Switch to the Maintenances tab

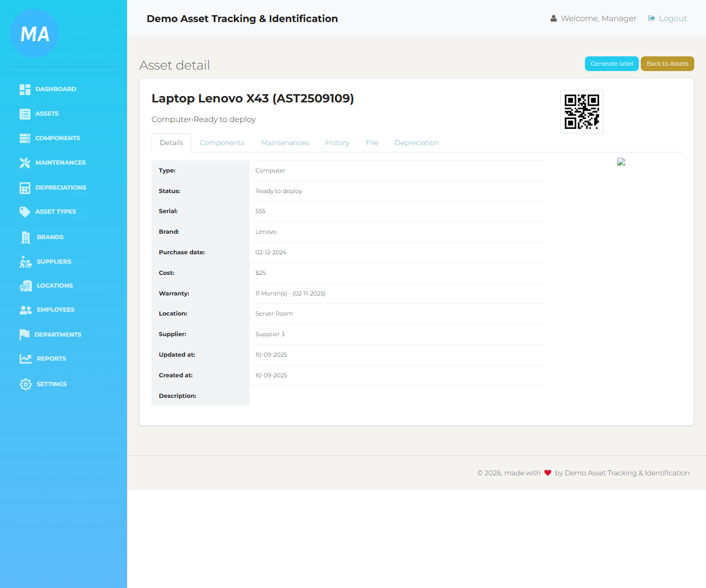[285, 143]
